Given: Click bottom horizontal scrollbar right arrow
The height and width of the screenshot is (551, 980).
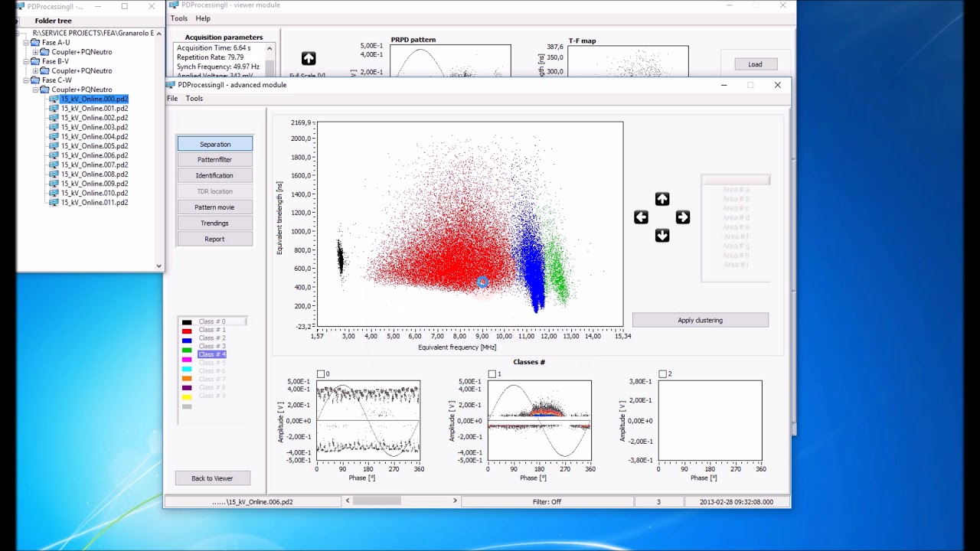Looking at the screenshot, I should [455, 500].
